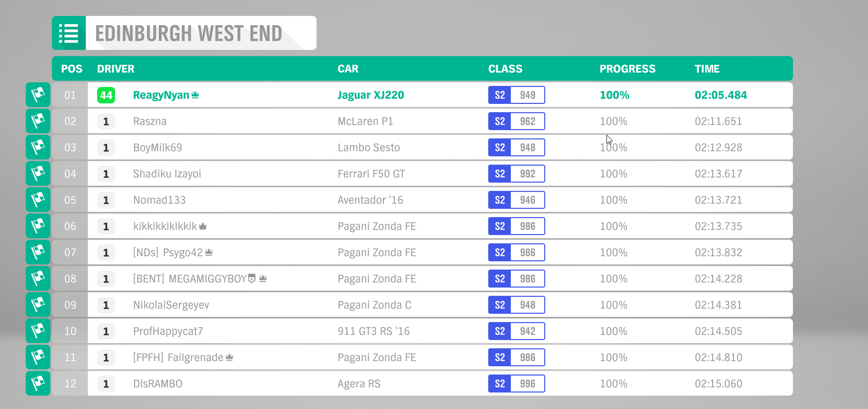The width and height of the screenshot is (868, 409).
Task: Select the S2 962 class badge for Raszna
Action: [516, 121]
